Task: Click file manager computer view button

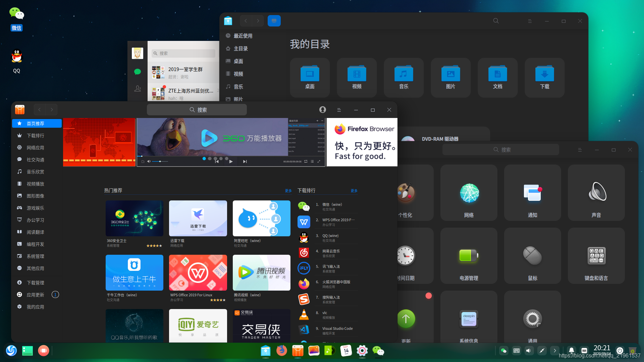Action: point(274,21)
